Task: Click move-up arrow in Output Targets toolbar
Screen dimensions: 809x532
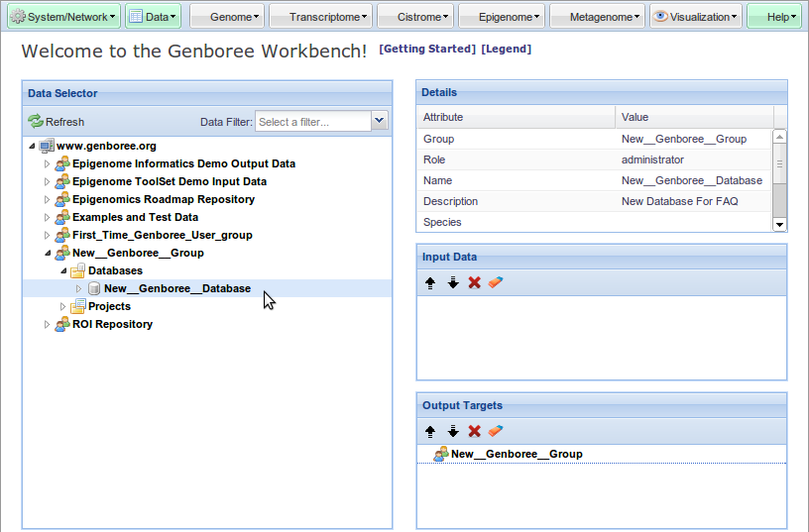Action: 430,431
